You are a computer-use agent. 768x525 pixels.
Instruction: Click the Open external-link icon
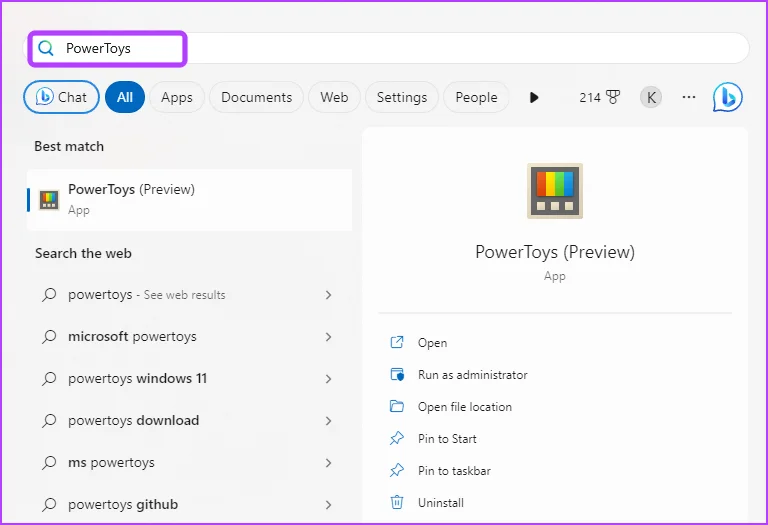397,342
